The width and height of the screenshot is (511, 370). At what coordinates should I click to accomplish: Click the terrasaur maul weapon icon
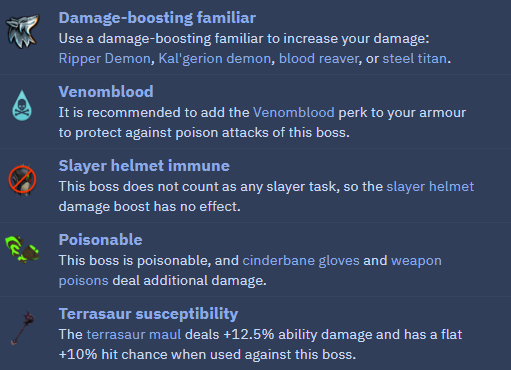pos(22,328)
